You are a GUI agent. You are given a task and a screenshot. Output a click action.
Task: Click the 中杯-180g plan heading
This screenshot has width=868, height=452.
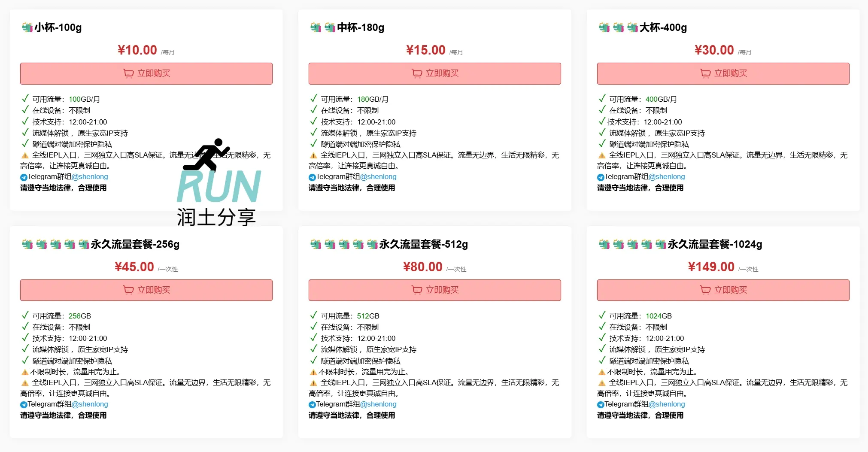[361, 28]
